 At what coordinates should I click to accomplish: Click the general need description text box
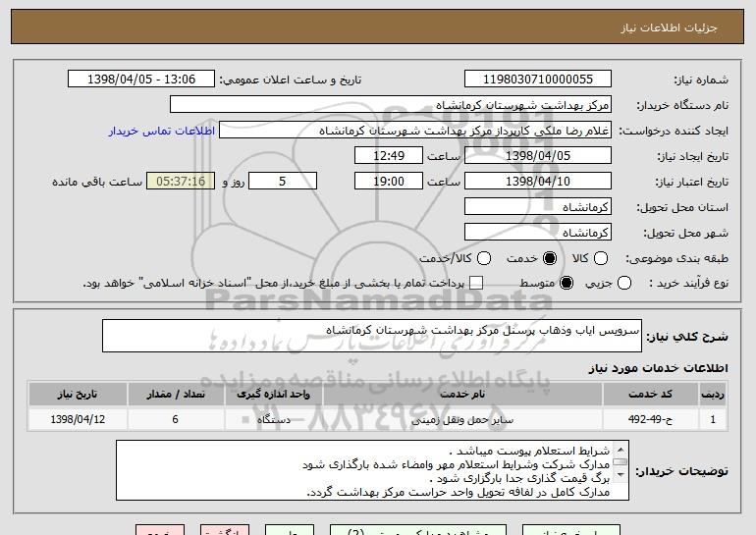[x=372, y=336]
